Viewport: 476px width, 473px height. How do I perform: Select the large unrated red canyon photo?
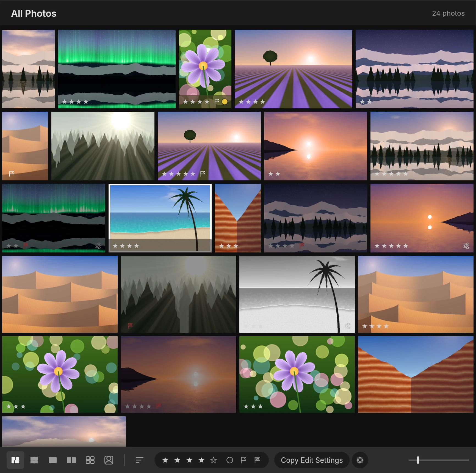(x=416, y=374)
